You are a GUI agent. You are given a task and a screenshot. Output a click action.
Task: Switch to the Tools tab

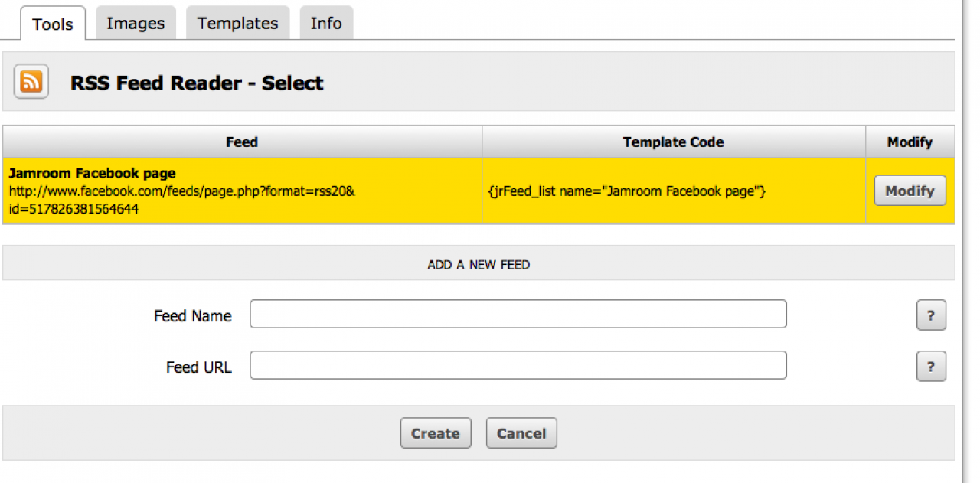click(x=53, y=24)
